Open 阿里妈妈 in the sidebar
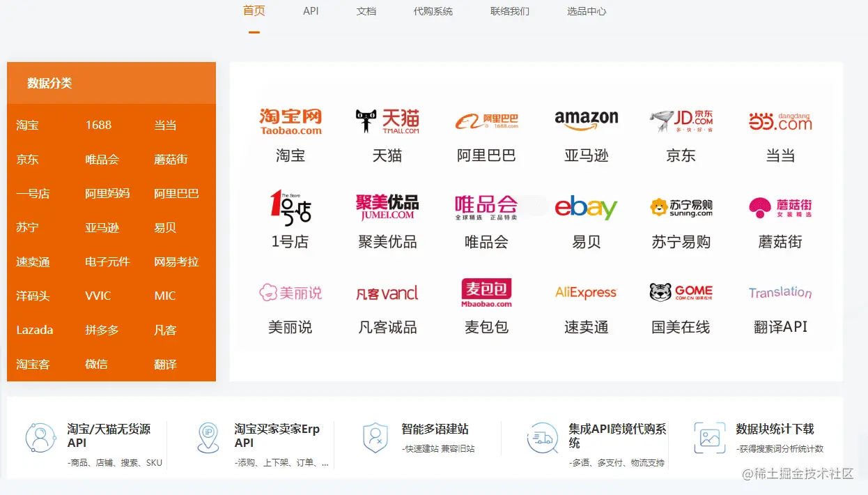Viewport: 868px width, 495px height. click(107, 193)
